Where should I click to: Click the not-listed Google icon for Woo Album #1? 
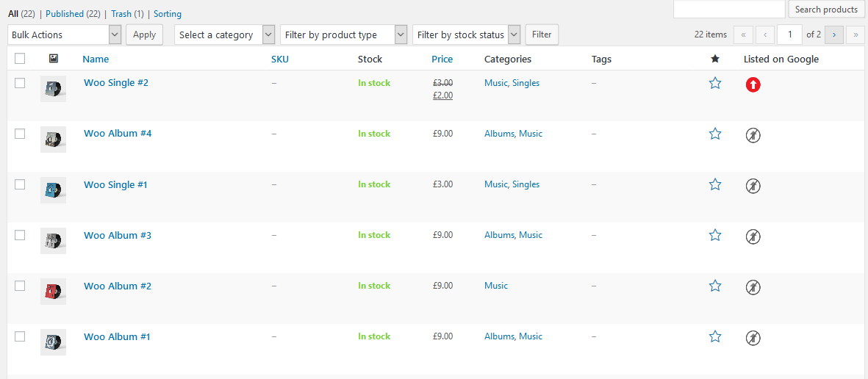[x=753, y=338]
